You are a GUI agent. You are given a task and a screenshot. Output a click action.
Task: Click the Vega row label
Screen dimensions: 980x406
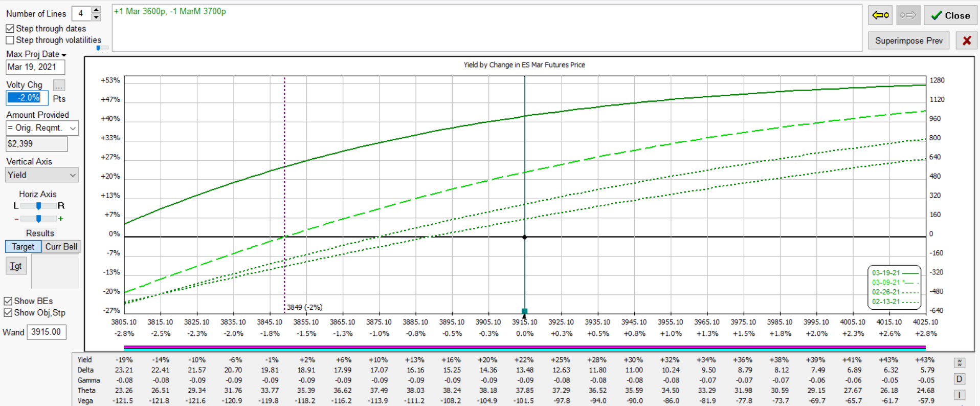pyautogui.click(x=85, y=401)
